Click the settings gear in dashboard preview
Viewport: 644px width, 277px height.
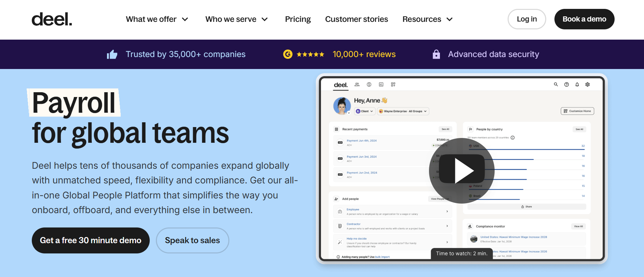click(x=588, y=84)
